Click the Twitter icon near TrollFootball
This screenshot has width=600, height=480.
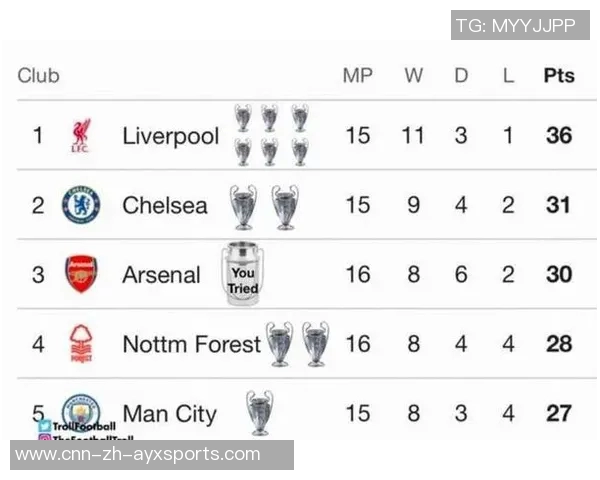(46, 425)
